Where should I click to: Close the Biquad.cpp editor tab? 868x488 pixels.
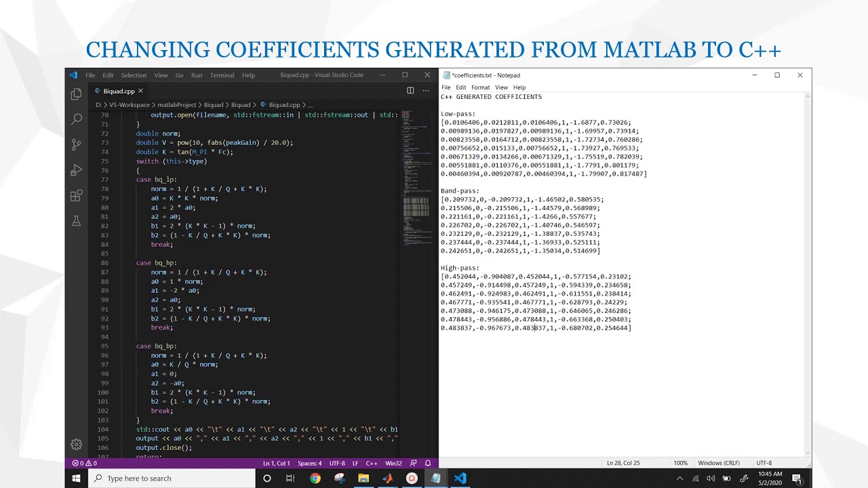[x=140, y=91]
